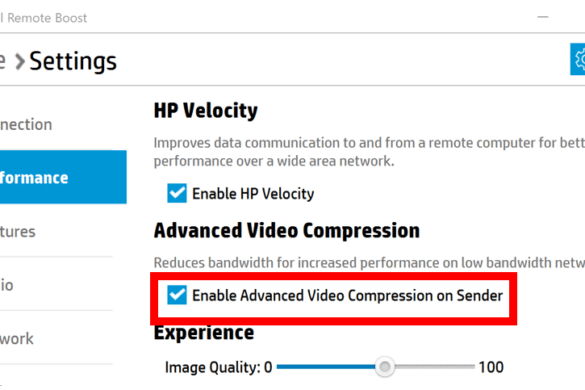Click Enable Advanced Video Compression on Sender label
Screen dimensions: 585x390
pos(347,296)
